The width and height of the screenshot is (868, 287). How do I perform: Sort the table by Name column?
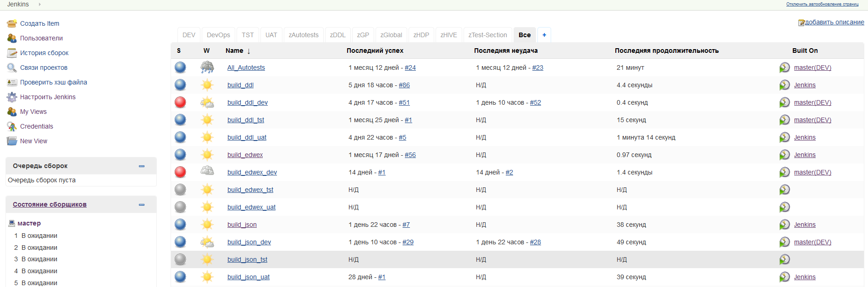point(234,51)
